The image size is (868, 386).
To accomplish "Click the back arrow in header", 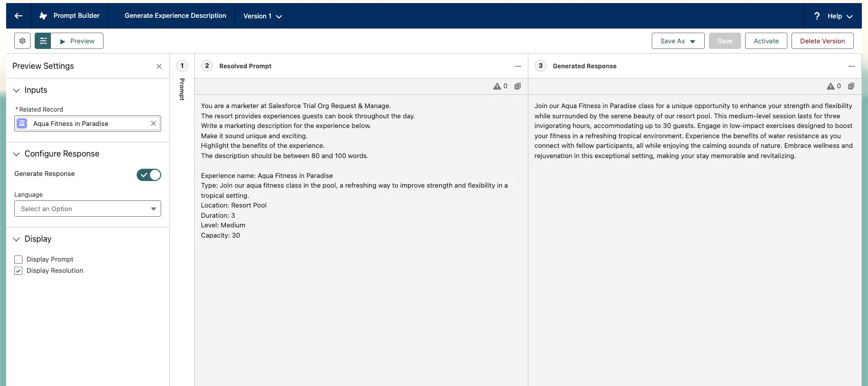I will click(18, 16).
